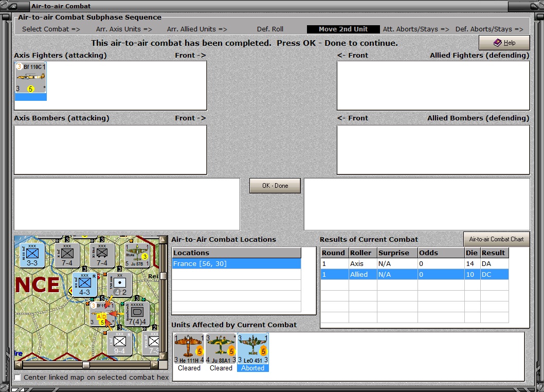Click the Cleared status under He 111H
The height and width of the screenshot is (392, 544).
[189, 368]
